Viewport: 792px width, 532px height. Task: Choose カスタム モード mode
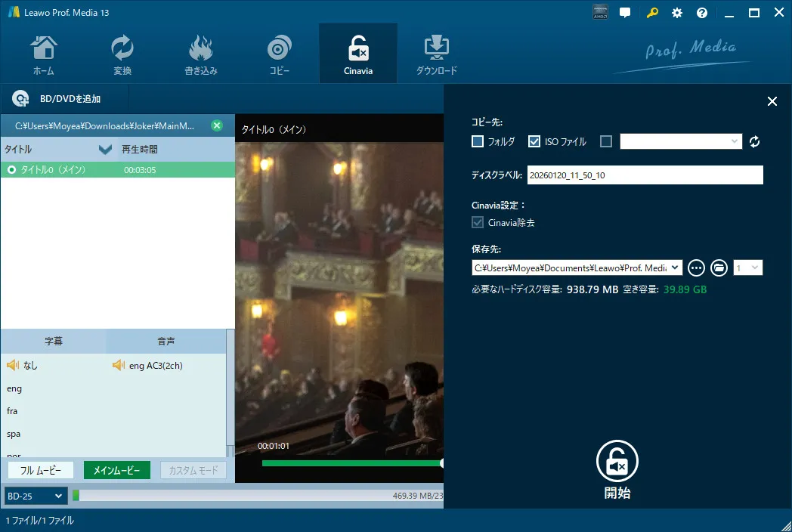(193, 470)
